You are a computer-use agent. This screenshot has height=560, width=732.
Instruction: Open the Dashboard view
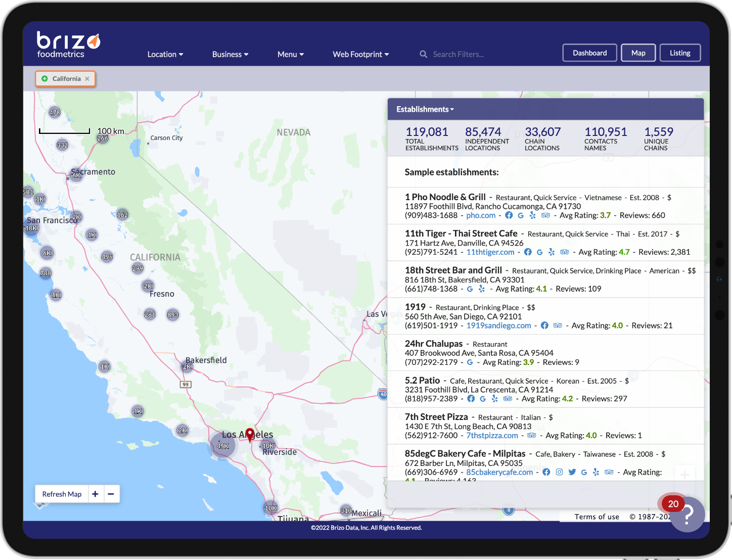tap(589, 53)
